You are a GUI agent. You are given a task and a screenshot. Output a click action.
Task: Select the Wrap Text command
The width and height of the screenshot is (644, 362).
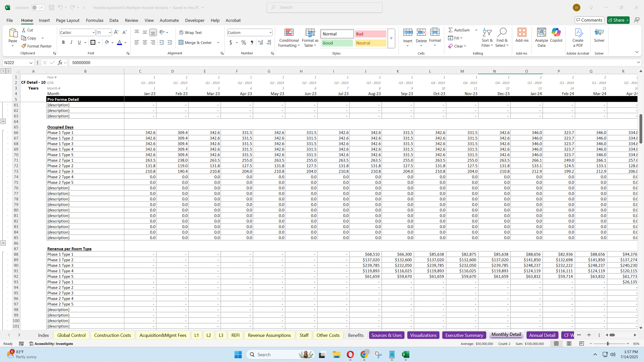pyautogui.click(x=190, y=32)
